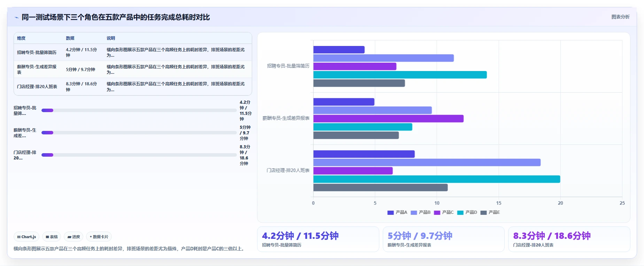This screenshot has width=644, height=266.
Task: Toggle 产品E legend entry
Action: click(x=490, y=212)
